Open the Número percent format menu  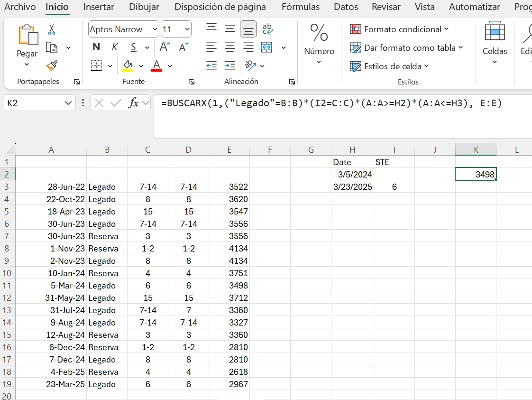coord(319,43)
